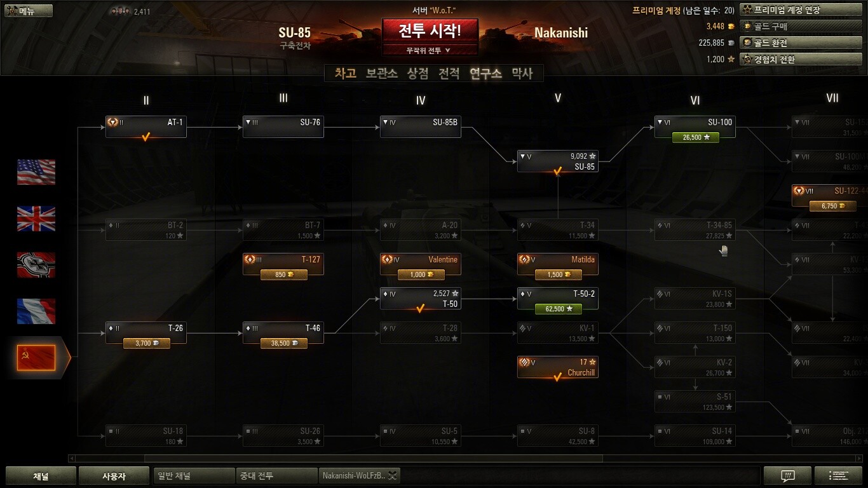The width and height of the screenshot is (868, 488).
Task: Switch to the 차고 tab
Action: pyautogui.click(x=345, y=73)
